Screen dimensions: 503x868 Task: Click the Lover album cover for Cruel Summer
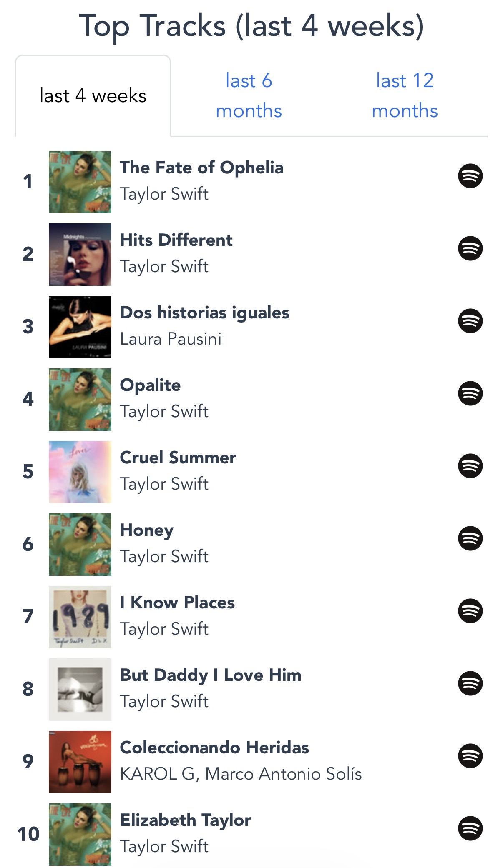point(80,472)
